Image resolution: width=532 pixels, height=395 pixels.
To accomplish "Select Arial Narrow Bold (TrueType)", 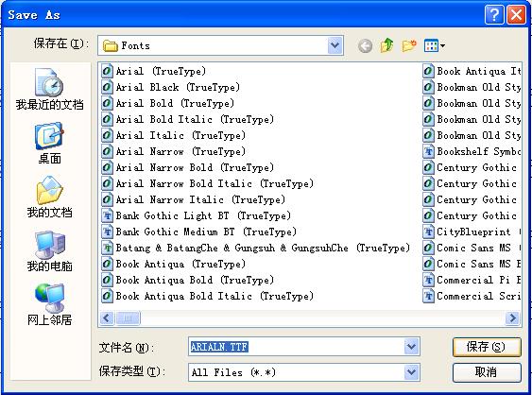I will tap(188, 167).
